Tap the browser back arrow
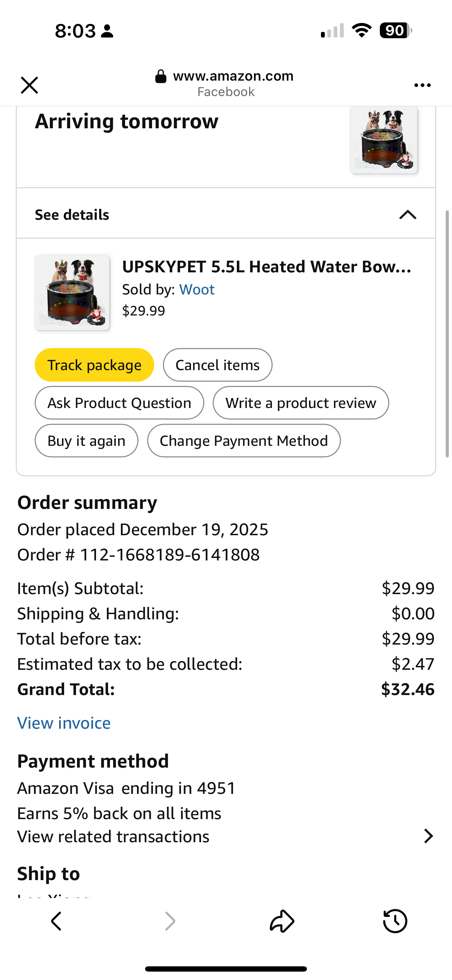The width and height of the screenshot is (452, 980). [x=56, y=921]
